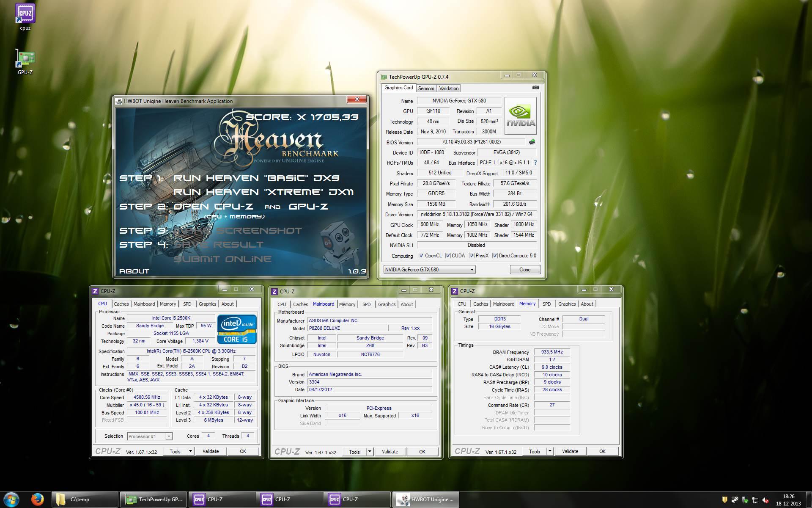Switch to TechPowerUp GPU-Z taskbar item
Image resolution: width=812 pixels, height=508 pixels.
click(154, 500)
